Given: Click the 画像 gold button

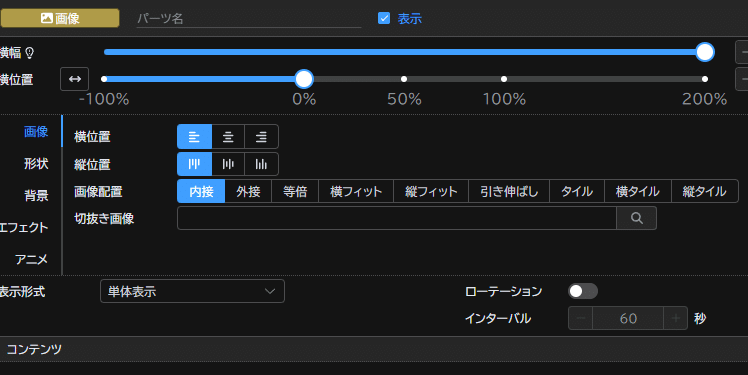Looking at the screenshot, I should click(60, 18).
